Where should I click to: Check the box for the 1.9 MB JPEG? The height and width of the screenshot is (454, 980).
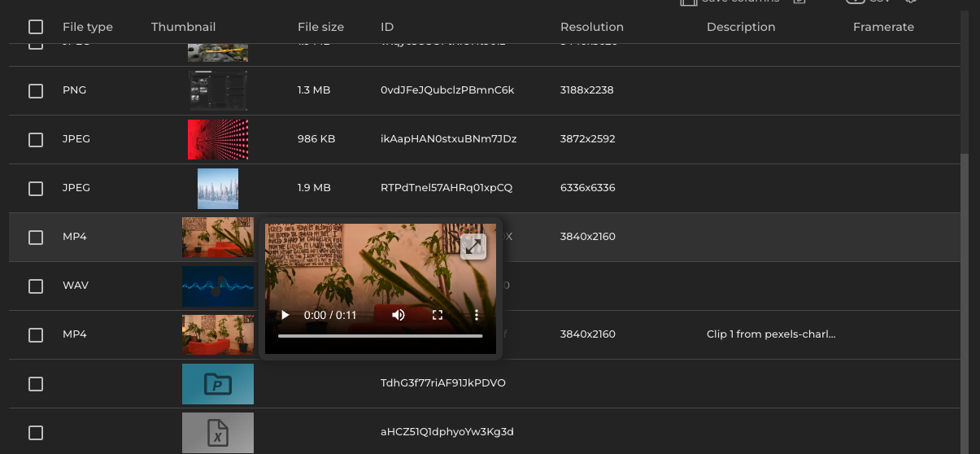pos(36,189)
